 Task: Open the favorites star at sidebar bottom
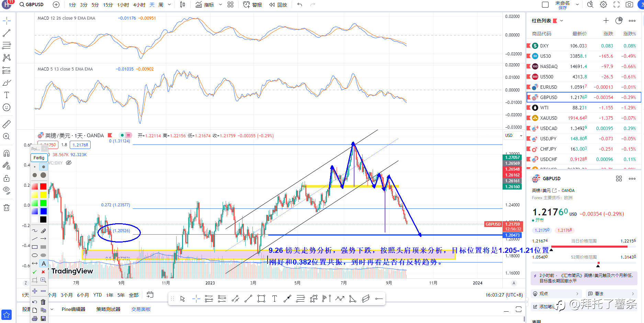[7, 315]
